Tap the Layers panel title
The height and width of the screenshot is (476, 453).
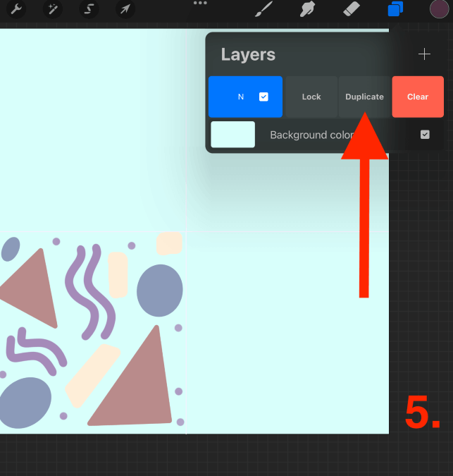click(x=248, y=54)
